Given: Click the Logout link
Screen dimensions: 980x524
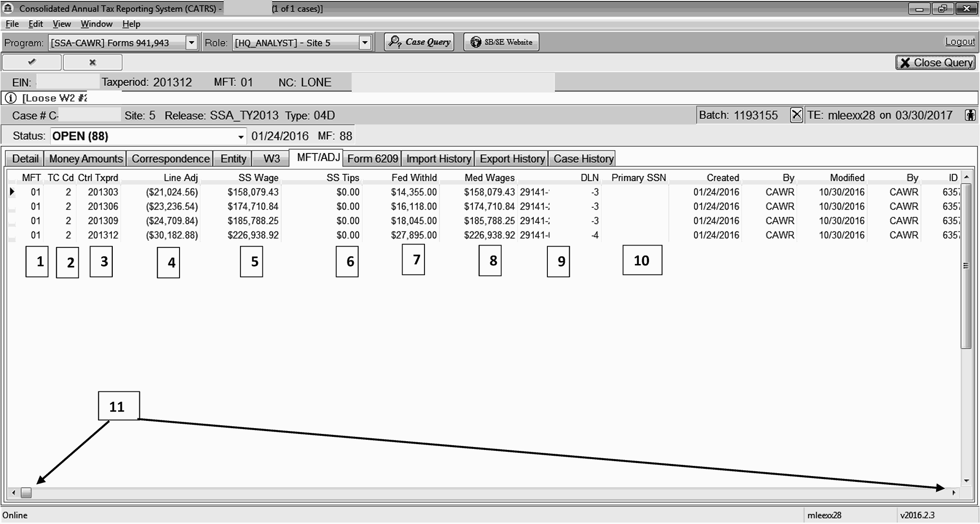Looking at the screenshot, I should tap(960, 42).
